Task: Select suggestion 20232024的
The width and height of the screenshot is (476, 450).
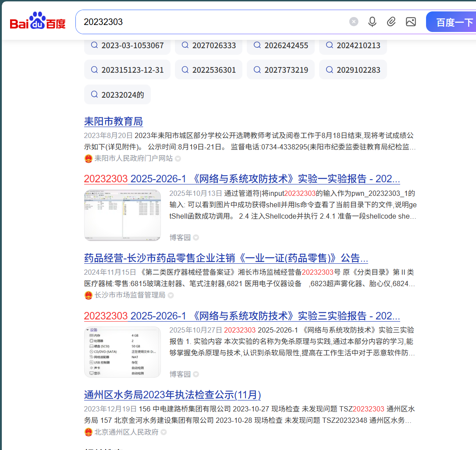Action: coord(117,95)
